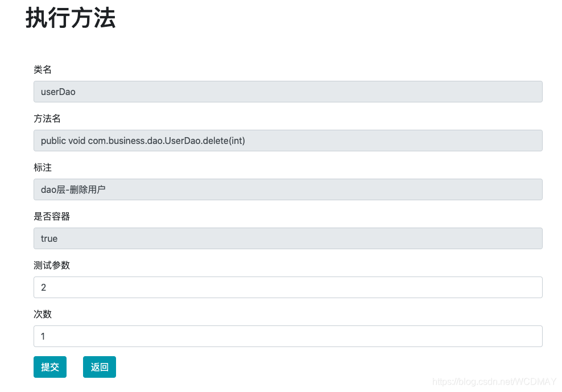Click the 是否容器 label
This screenshot has height=392, width=562.
pos(52,216)
